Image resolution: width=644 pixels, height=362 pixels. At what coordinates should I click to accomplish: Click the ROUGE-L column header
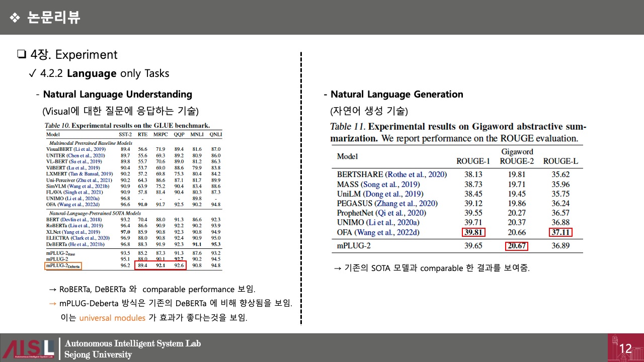(x=560, y=161)
